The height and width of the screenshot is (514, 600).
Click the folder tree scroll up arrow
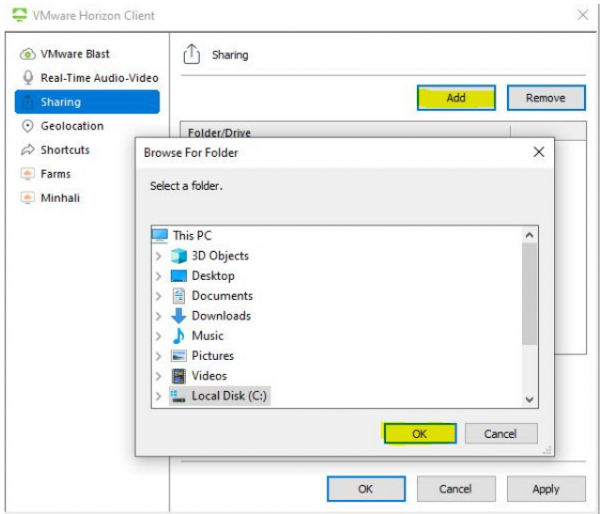click(x=530, y=235)
